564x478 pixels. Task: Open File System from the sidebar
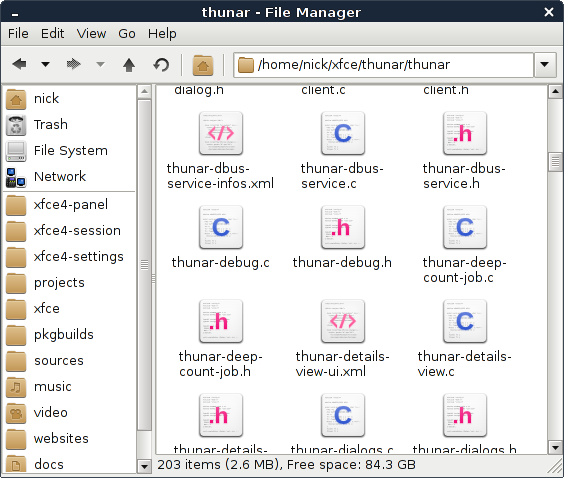coord(69,151)
